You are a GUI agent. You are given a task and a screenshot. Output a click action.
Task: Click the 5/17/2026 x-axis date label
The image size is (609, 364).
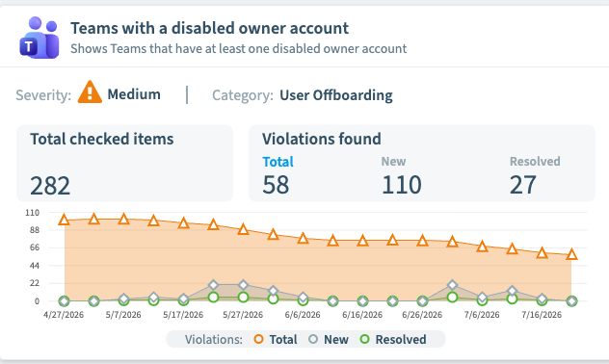pyautogui.click(x=183, y=315)
